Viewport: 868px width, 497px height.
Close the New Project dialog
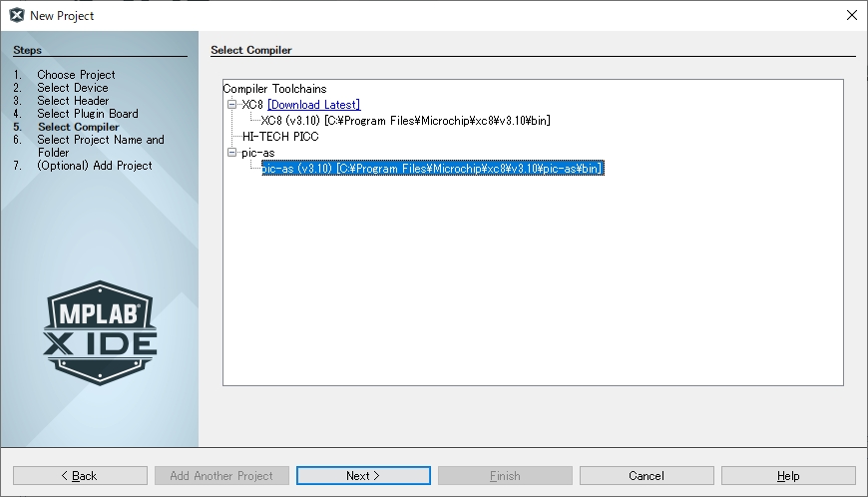(x=851, y=15)
